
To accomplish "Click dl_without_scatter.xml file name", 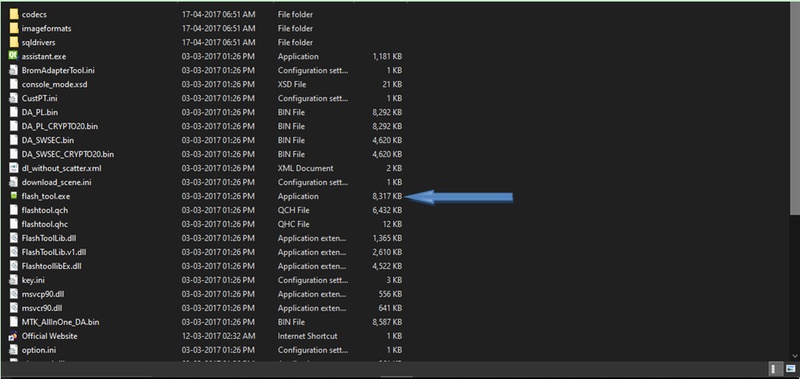I will [x=62, y=168].
